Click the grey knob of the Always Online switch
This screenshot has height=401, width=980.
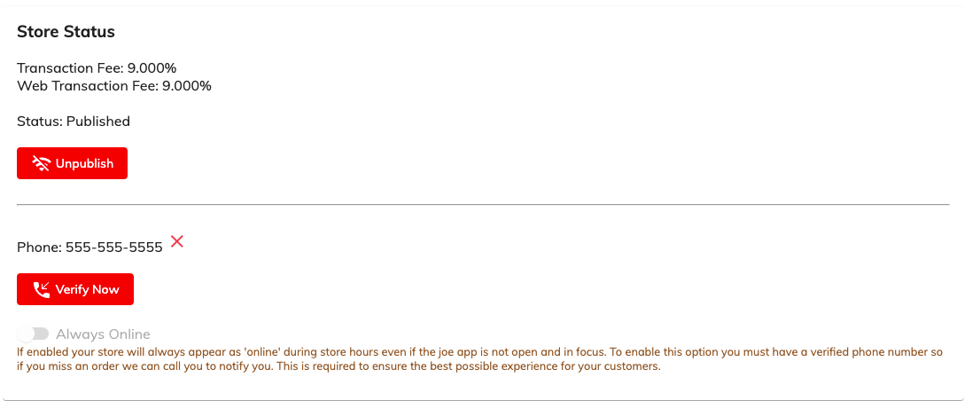[x=27, y=334]
